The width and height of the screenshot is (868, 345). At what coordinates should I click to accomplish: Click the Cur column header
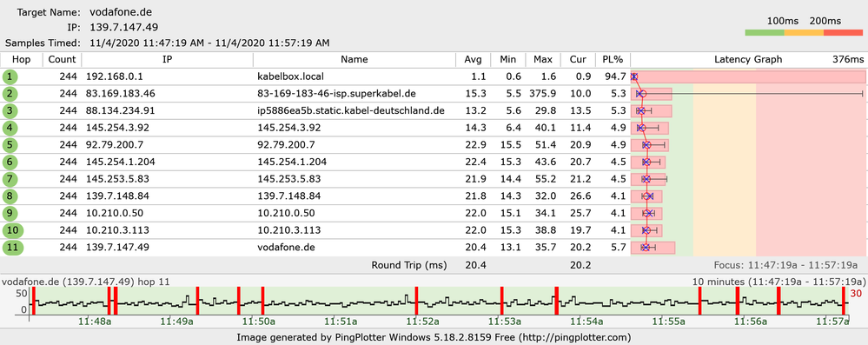[578, 60]
